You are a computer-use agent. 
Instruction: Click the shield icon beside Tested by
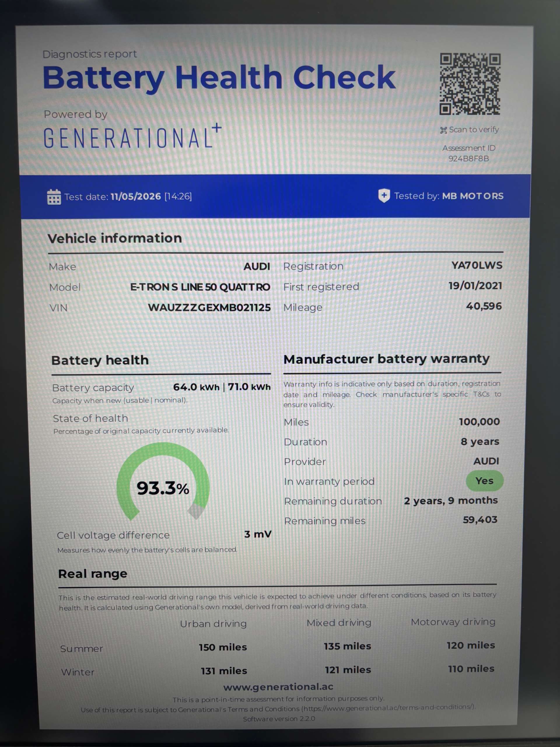point(384,196)
